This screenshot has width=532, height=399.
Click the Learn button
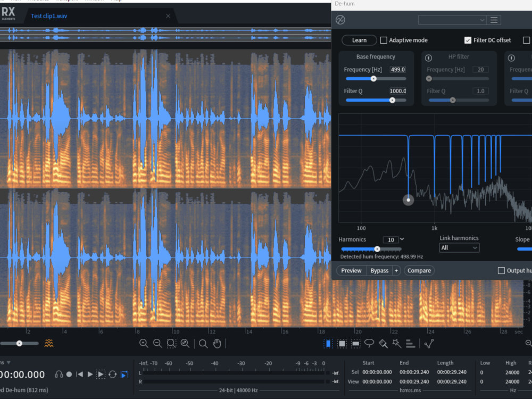pyautogui.click(x=359, y=40)
